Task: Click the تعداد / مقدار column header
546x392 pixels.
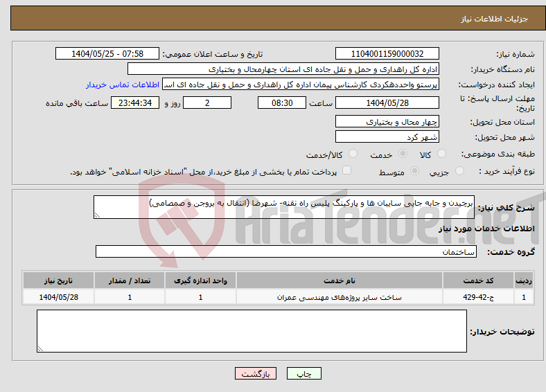Action: [130, 280]
